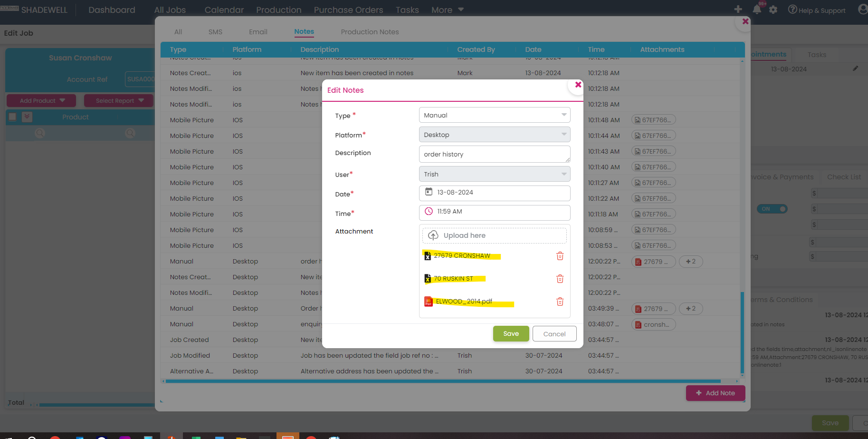Delete the 27679 CRONSHAW attachment
The height and width of the screenshot is (439, 868).
(x=560, y=256)
